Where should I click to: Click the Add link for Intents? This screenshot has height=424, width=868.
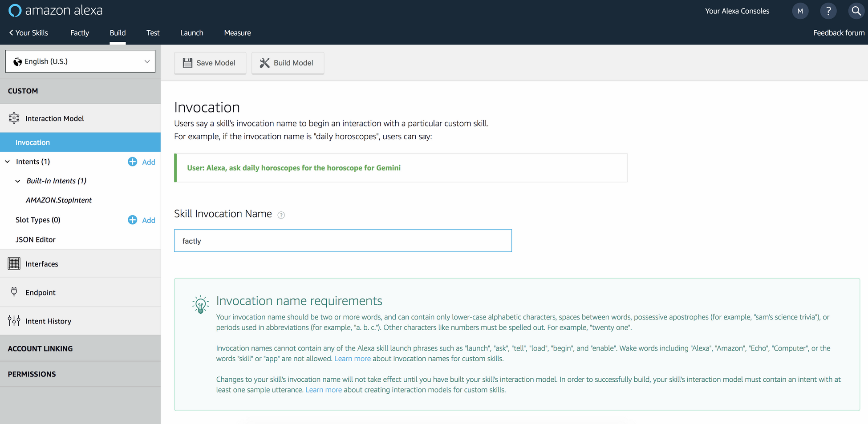coord(149,162)
